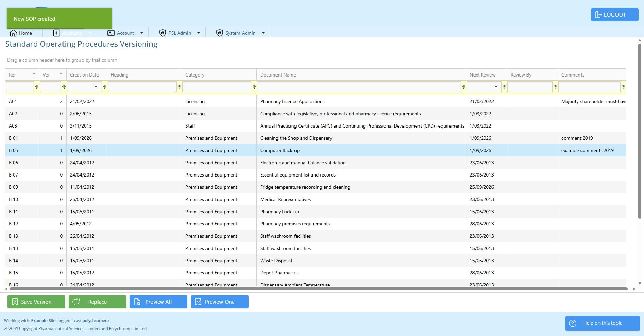The height and width of the screenshot is (336, 644).
Task: Select the Computer Back-up row
Action: (316, 150)
